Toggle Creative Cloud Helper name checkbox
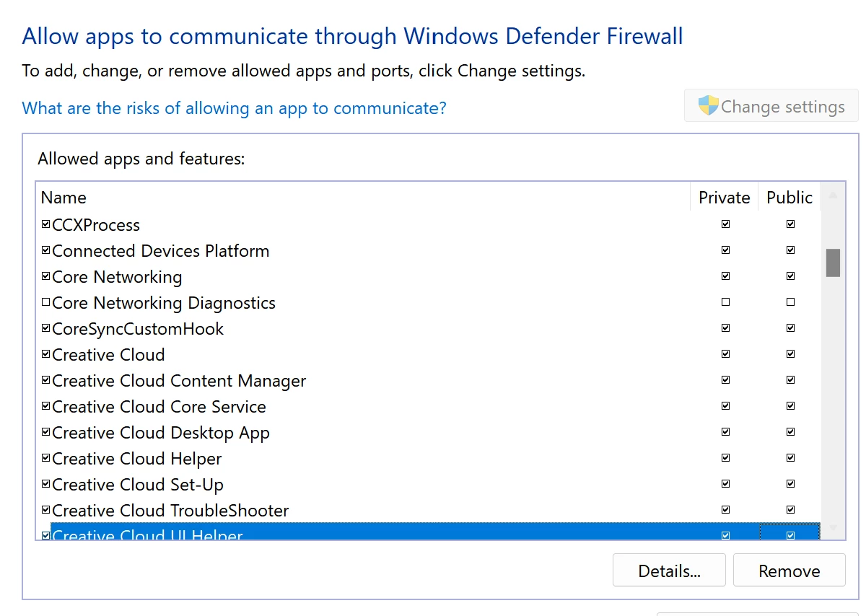This screenshot has height=616, width=866. click(46, 458)
